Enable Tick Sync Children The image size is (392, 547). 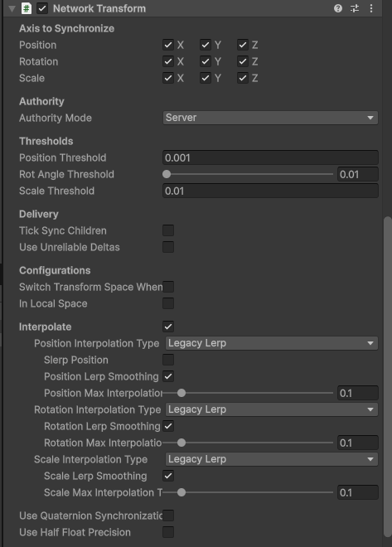(x=168, y=230)
